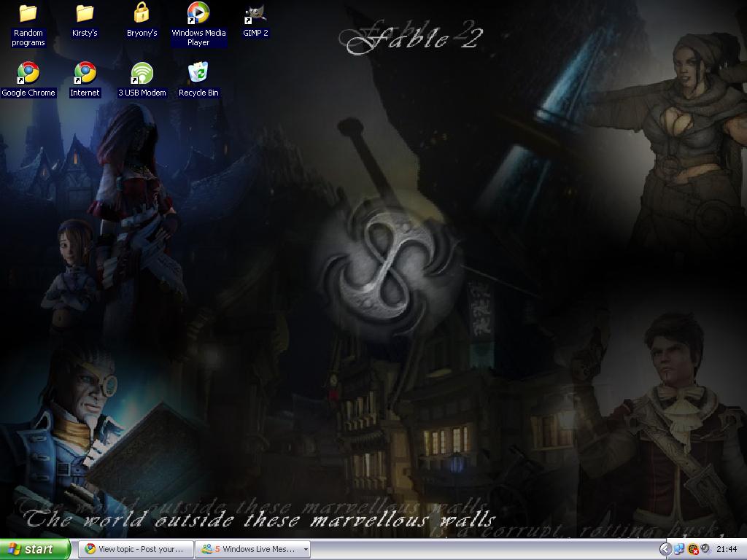747x560 pixels.
Task: Open the Random programs folder
Action: (x=28, y=13)
